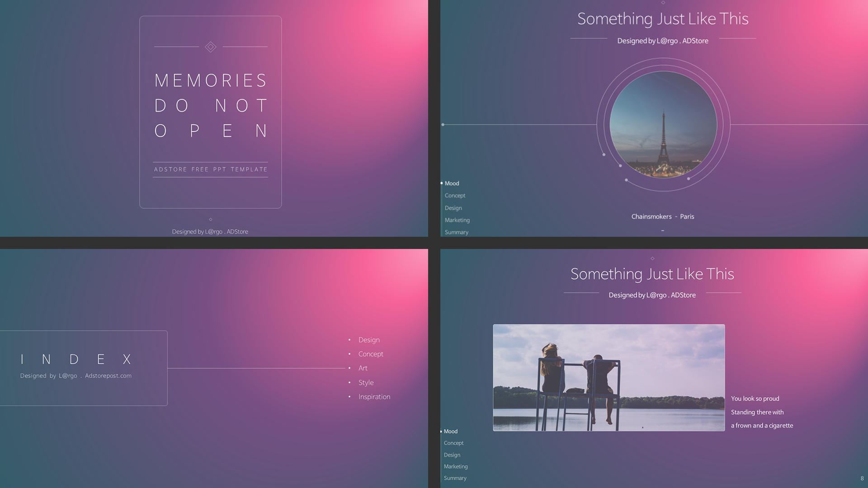Click the diamond ornament above MEMORIES title
The height and width of the screenshot is (488, 868).
pos(210,47)
